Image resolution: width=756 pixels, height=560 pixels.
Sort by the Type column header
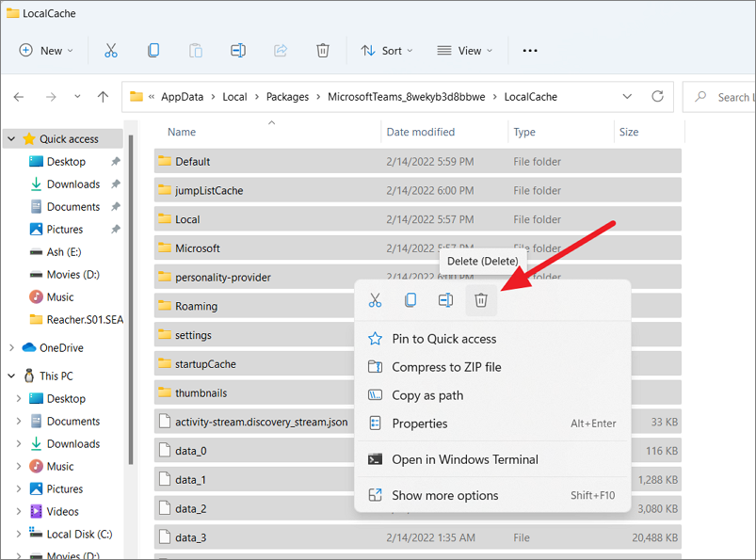tap(524, 132)
